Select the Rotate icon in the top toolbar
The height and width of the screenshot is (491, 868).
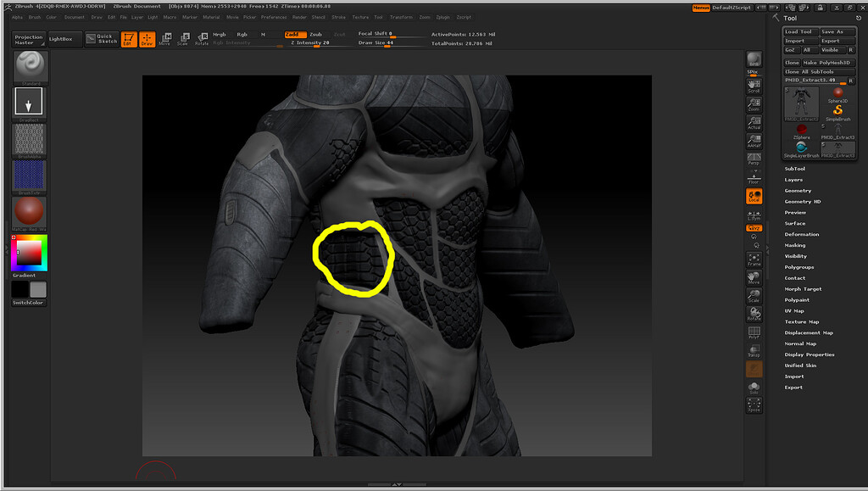pos(203,37)
